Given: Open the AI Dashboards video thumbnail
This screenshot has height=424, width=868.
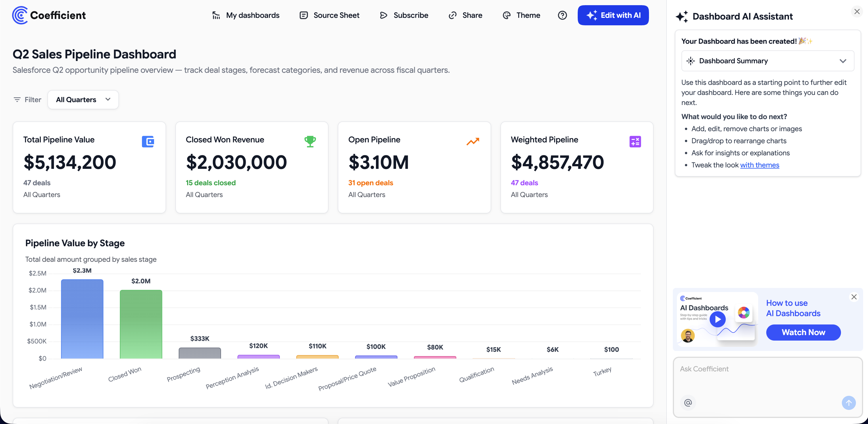Looking at the screenshot, I should [x=717, y=319].
